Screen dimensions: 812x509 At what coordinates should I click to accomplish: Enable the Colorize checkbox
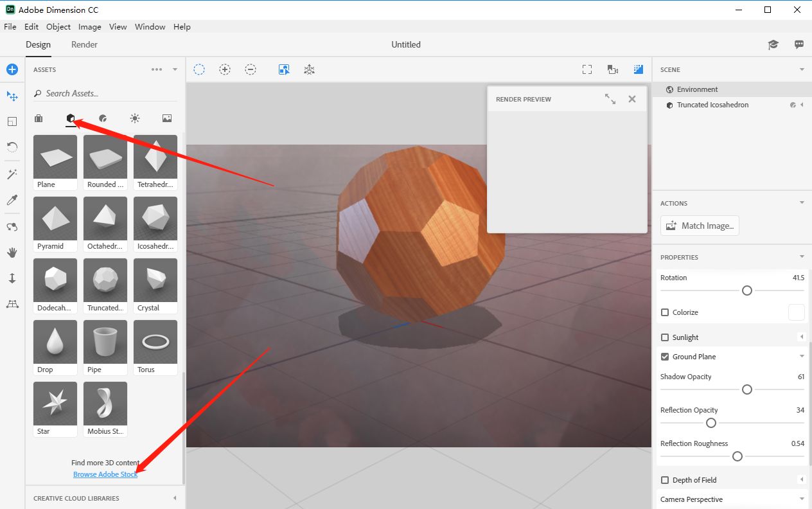point(665,312)
